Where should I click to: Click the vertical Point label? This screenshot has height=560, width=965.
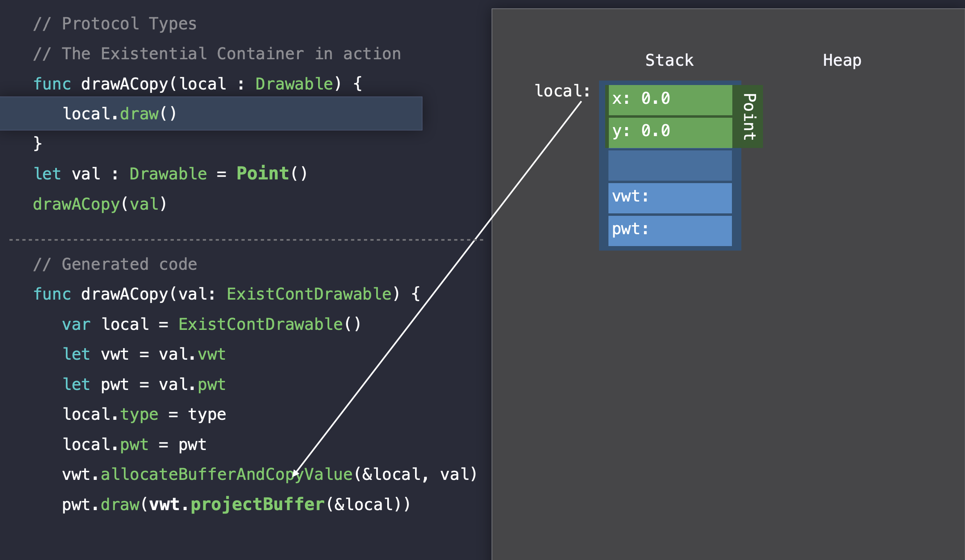[x=749, y=116]
